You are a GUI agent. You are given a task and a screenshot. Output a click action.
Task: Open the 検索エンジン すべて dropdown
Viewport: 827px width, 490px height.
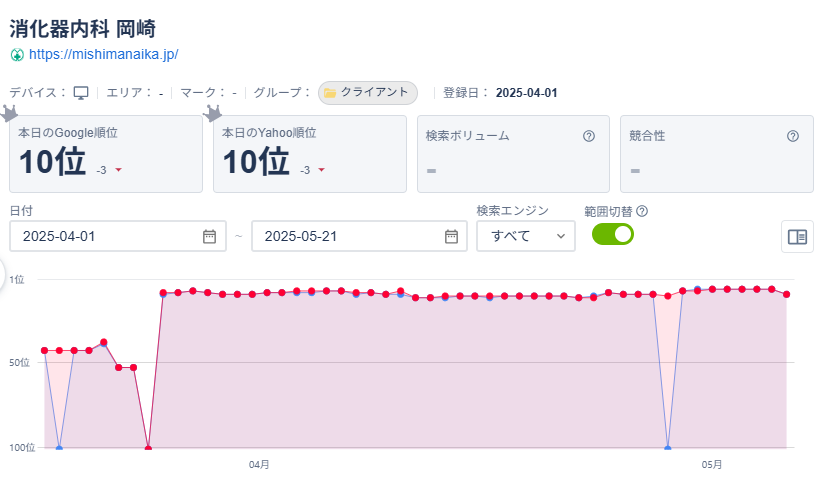coord(526,236)
